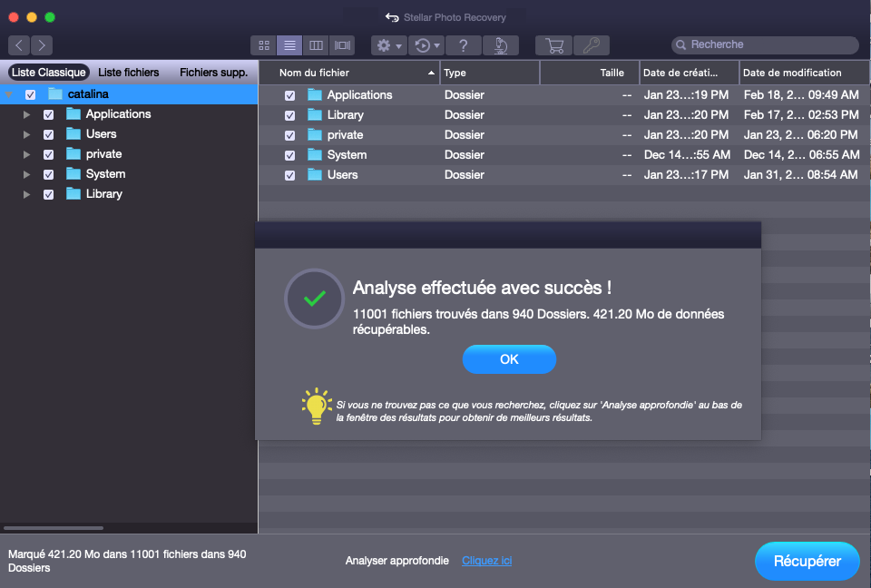
Task: Click the Applications folder icon in the file list
Action: [315, 95]
